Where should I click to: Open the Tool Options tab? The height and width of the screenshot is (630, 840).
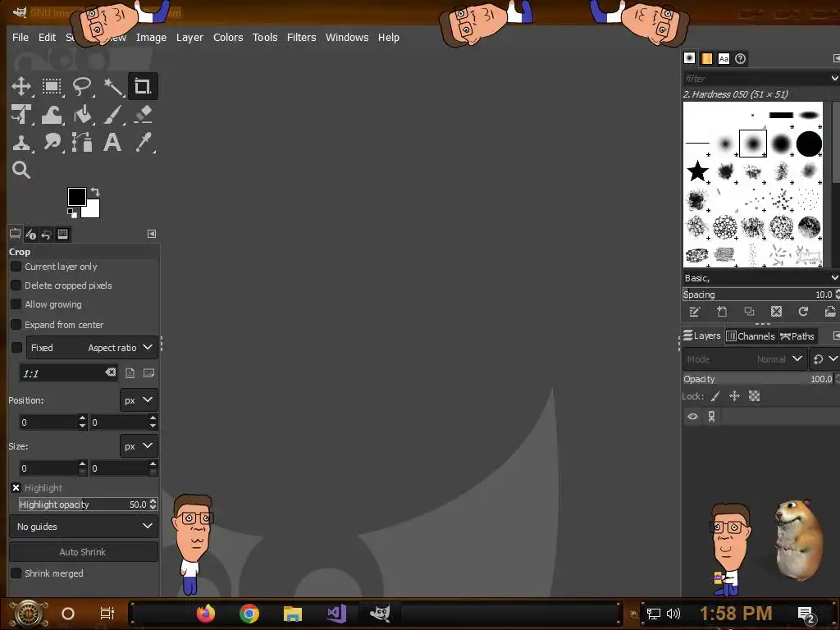pos(15,234)
